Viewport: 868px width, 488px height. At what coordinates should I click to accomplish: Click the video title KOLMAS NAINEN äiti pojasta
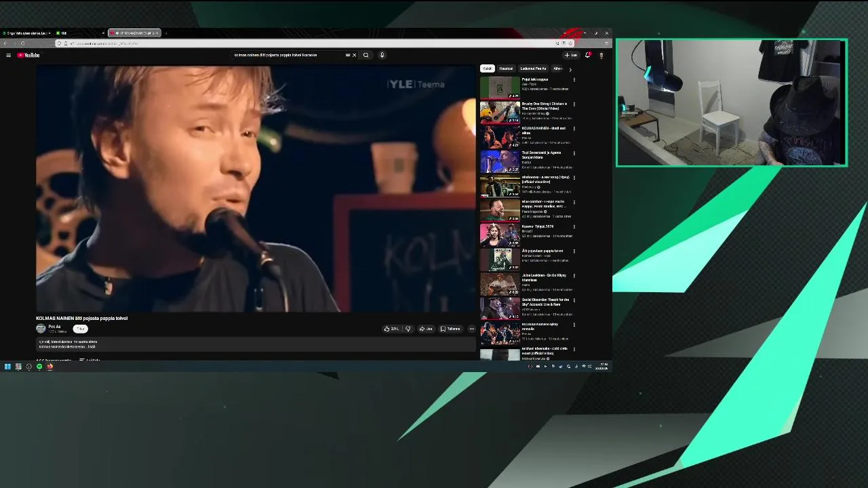point(81,318)
